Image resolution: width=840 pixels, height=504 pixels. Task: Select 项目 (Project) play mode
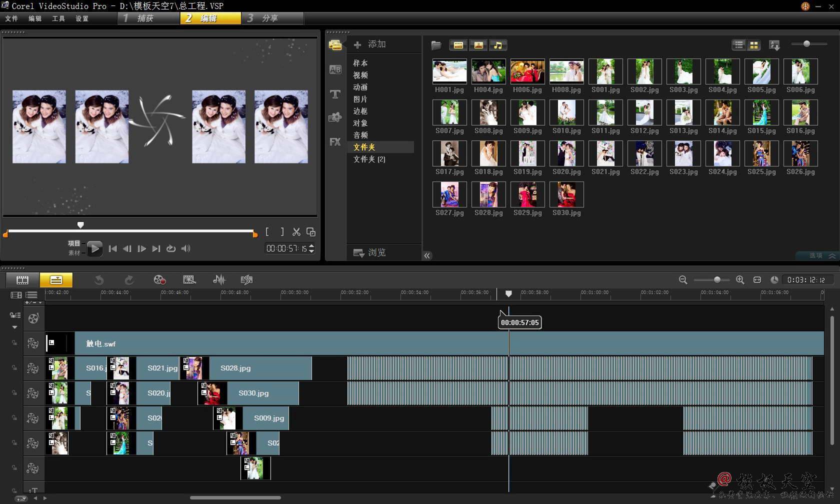tap(74, 243)
